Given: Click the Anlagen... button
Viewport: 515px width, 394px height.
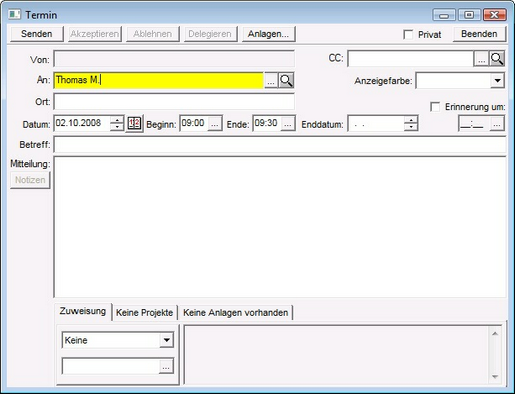Looking at the screenshot, I should pos(268,34).
